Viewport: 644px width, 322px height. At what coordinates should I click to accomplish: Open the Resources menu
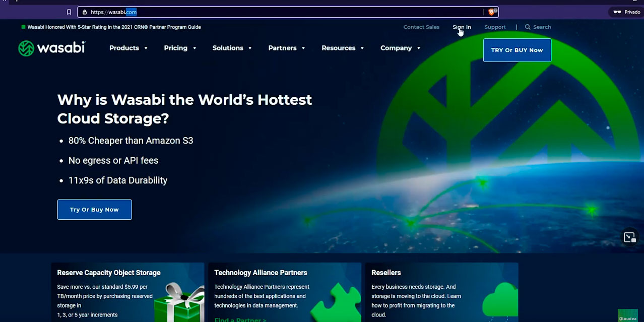(343, 48)
